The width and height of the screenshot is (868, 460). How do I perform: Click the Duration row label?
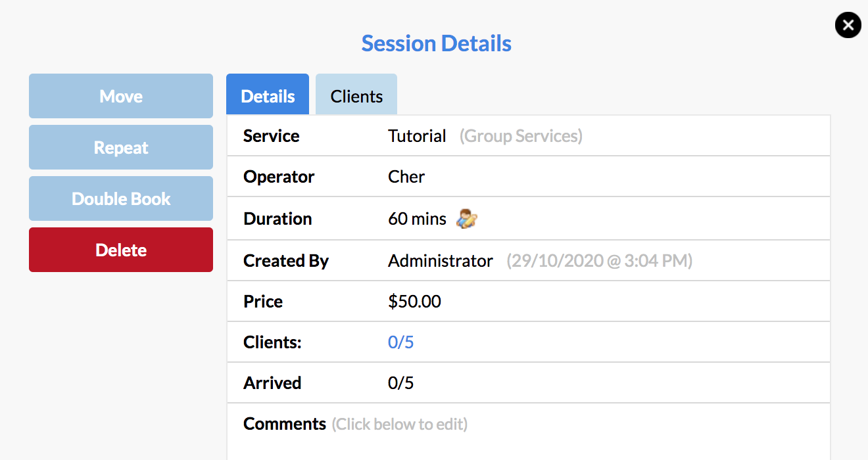click(277, 219)
